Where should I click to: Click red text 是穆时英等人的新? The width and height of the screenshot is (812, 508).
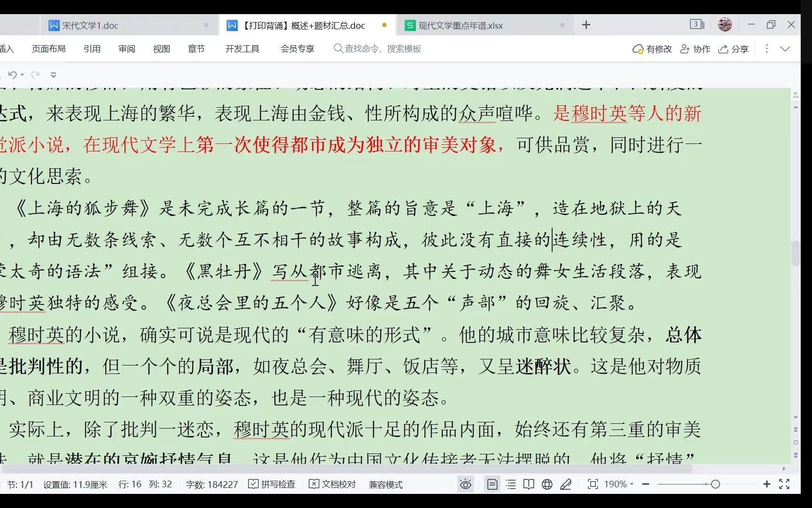(x=627, y=113)
